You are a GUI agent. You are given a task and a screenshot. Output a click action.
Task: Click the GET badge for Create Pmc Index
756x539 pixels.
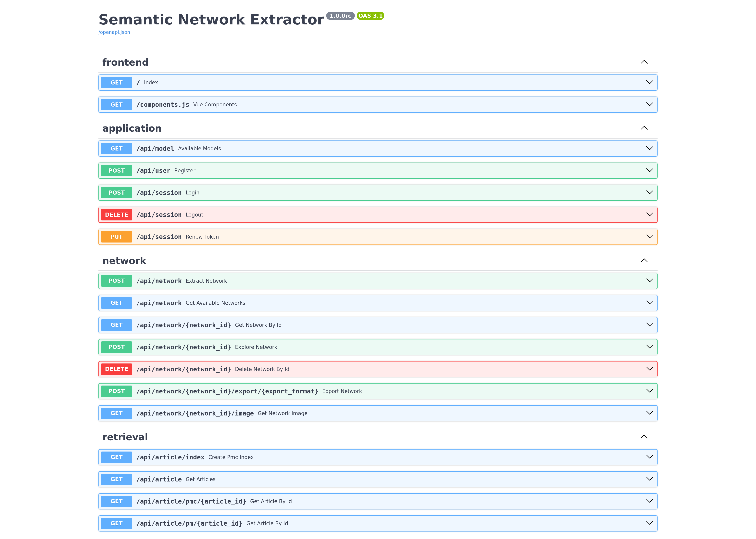click(116, 457)
